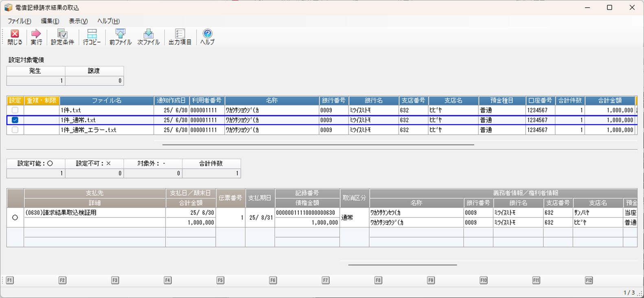Screen dimensions: 644x298
Task: Expand the 表示(V) menu
Action: (x=78, y=21)
